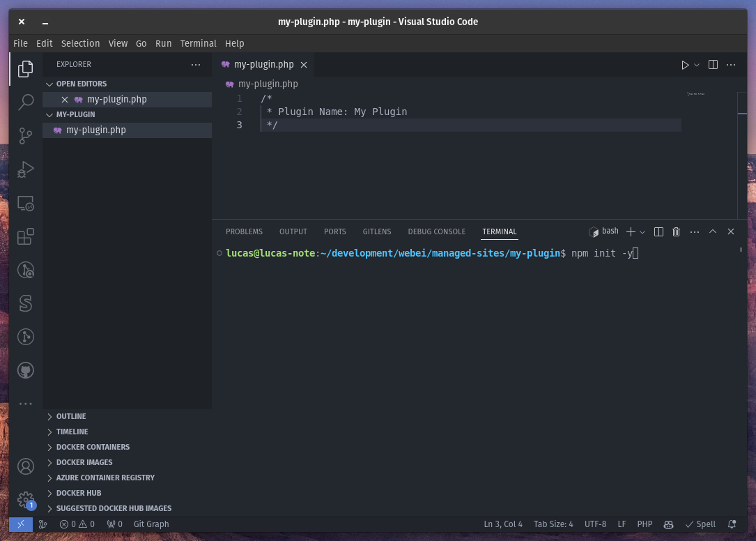
Task: Open the File menu
Action: tap(20, 43)
